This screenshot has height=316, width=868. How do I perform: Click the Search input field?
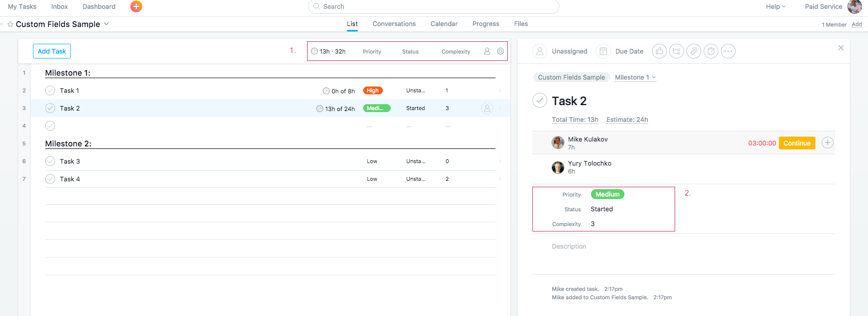click(433, 6)
